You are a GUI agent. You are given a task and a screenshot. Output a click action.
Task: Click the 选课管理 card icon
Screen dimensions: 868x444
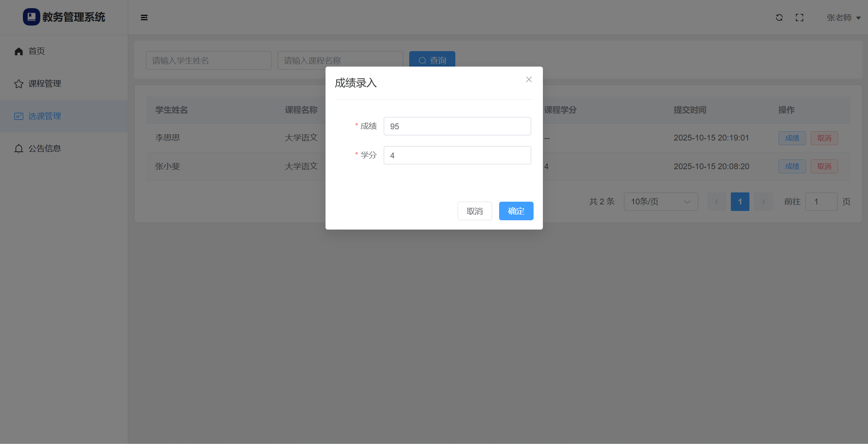click(19, 116)
